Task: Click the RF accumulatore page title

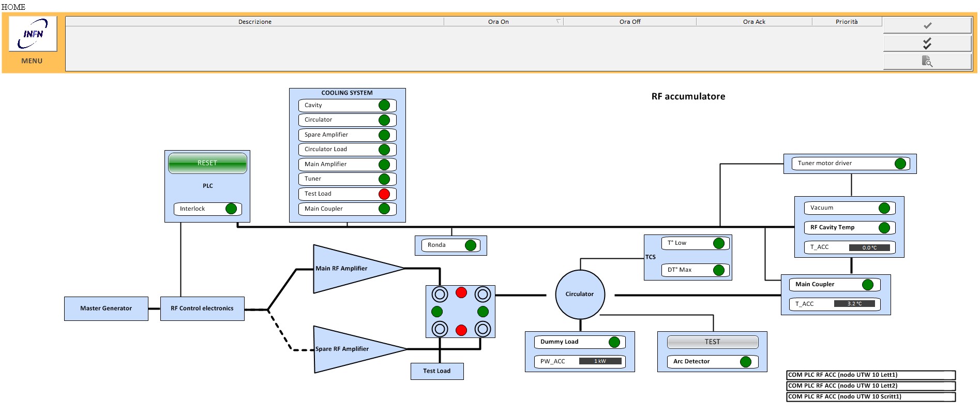Action: click(688, 97)
